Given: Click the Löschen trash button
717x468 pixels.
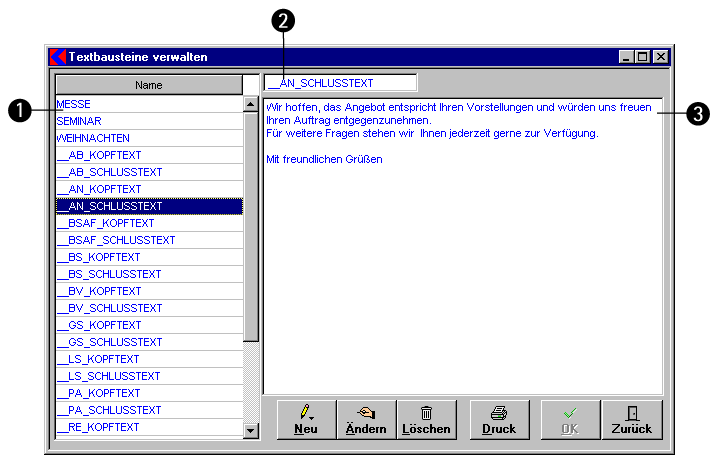Looking at the screenshot, I should [x=426, y=419].
